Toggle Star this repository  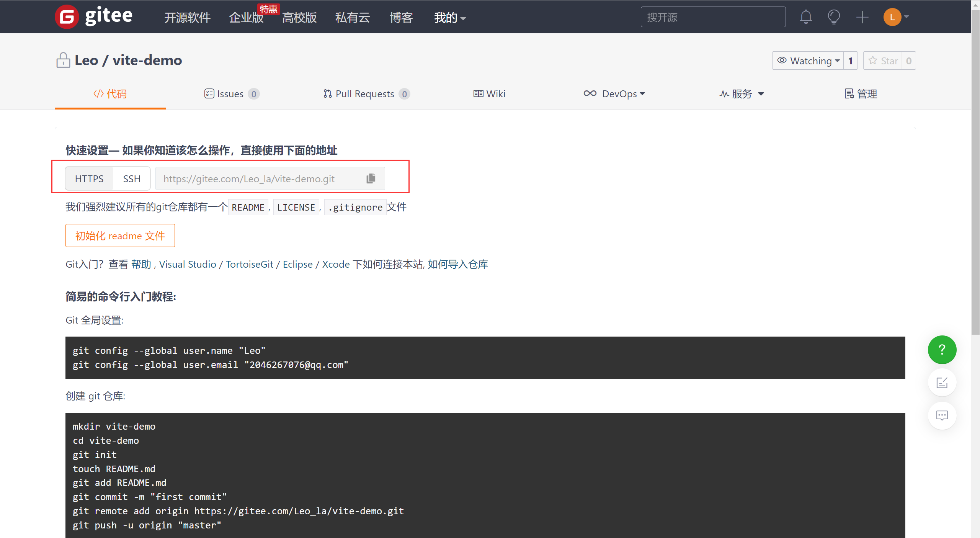point(883,60)
